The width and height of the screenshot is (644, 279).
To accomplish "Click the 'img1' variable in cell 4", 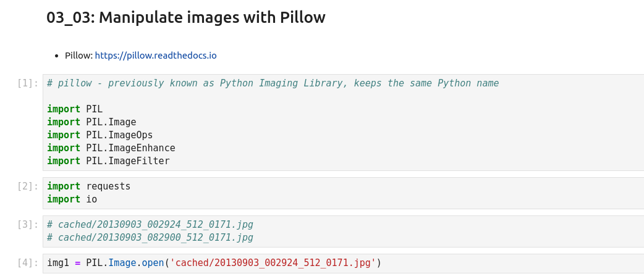I will (x=58, y=263).
